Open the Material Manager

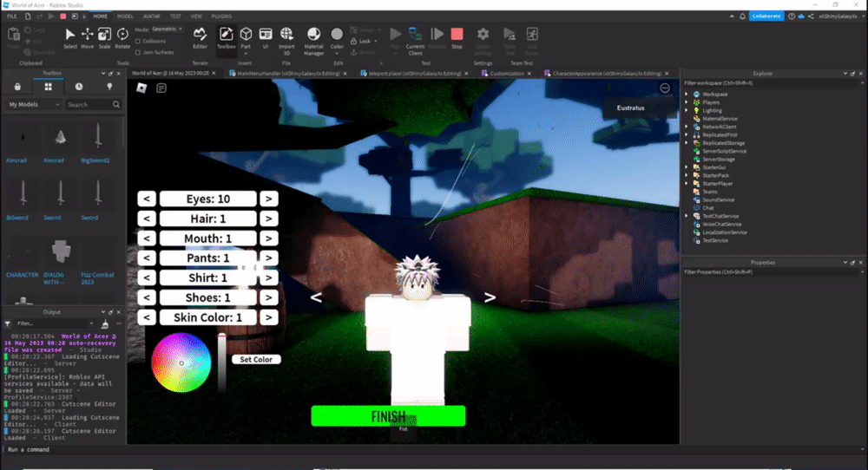coord(314,41)
